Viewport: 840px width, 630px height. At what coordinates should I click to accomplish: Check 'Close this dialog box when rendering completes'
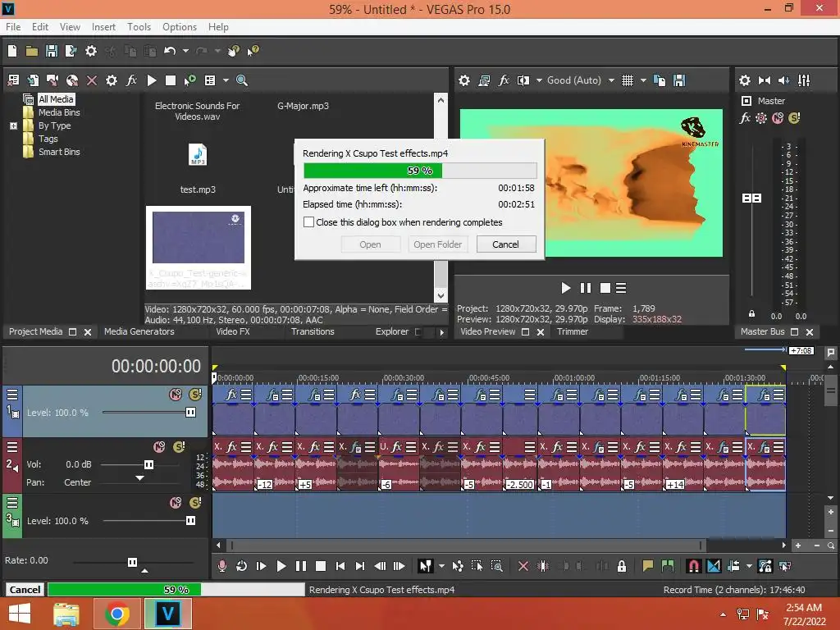308,221
